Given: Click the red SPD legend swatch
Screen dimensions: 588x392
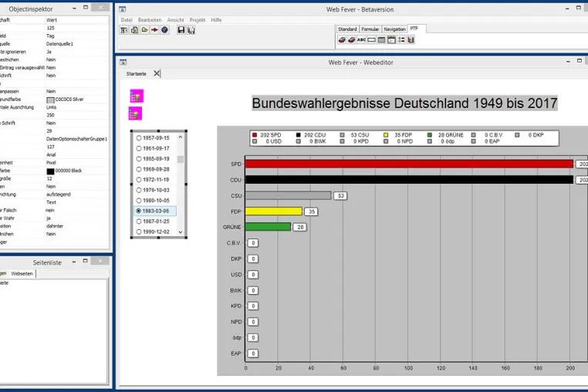Looking at the screenshot, I should coord(255,135).
